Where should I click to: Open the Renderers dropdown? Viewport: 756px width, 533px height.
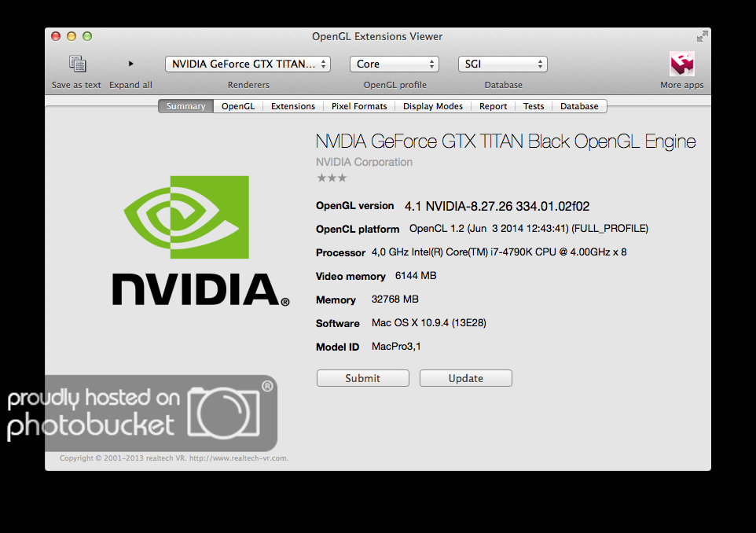[x=248, y=64]
